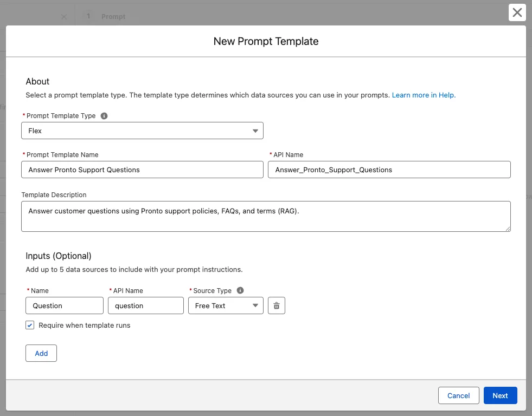The width and height of the screenshot is (532, 416).
Task: Click the Template Description resize handle
Action: [508, 229]
